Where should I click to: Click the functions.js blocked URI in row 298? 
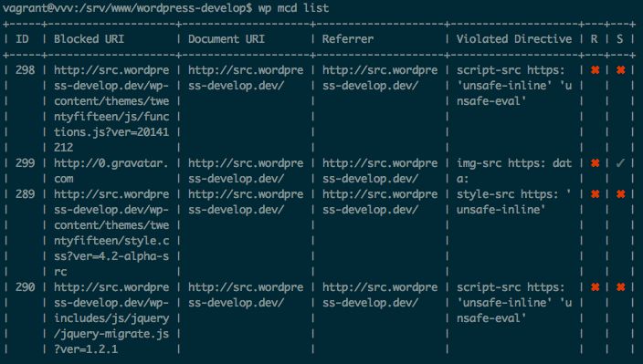[x=111, y=109]
